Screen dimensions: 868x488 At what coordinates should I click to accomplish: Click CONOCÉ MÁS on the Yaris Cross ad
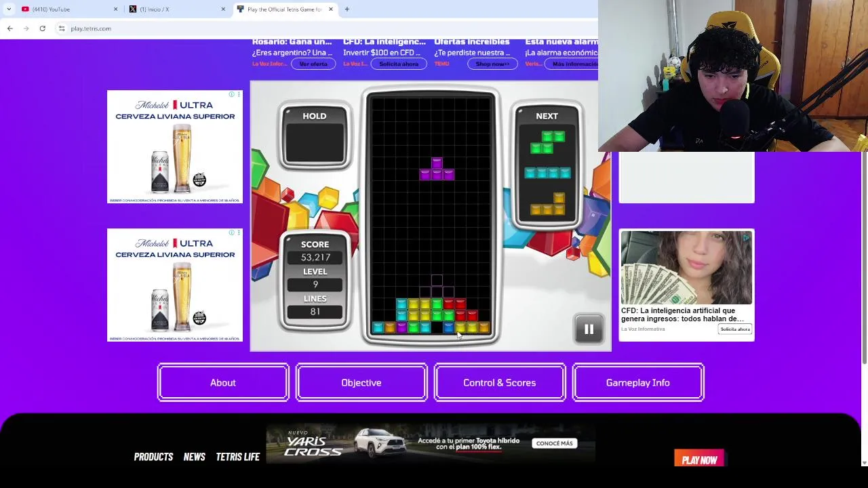point(554,443)
